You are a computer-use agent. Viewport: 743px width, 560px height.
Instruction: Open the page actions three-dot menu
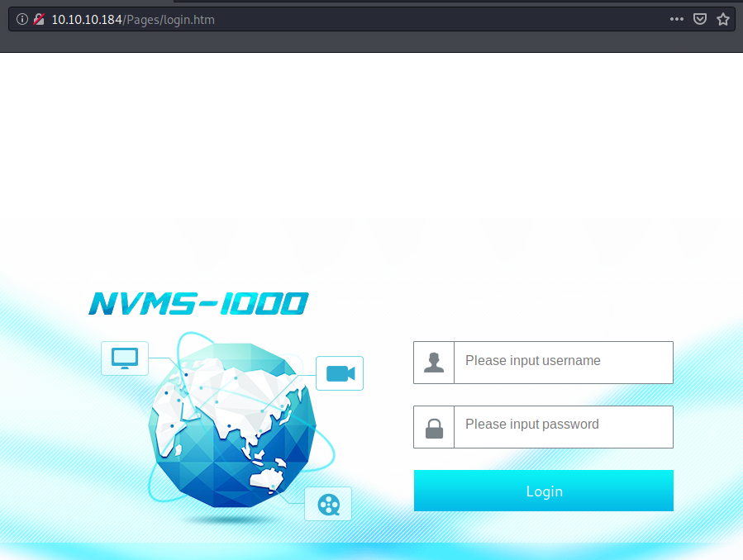tap(677, 19)
